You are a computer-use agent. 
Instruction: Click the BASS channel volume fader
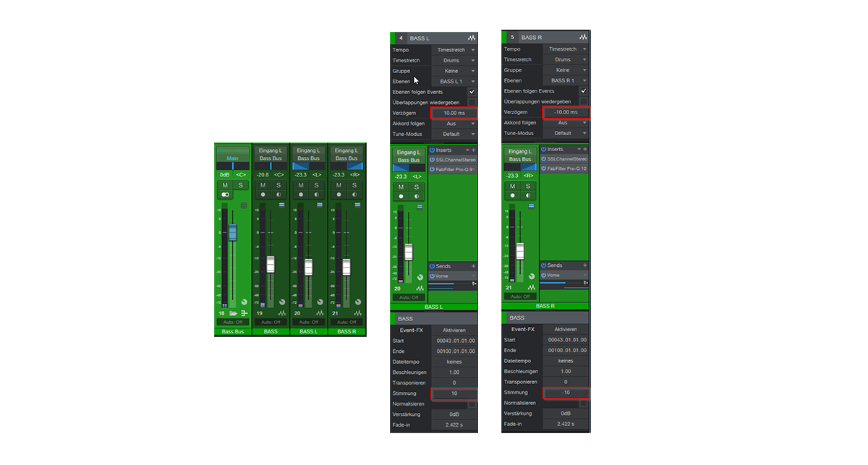(271, 264)
